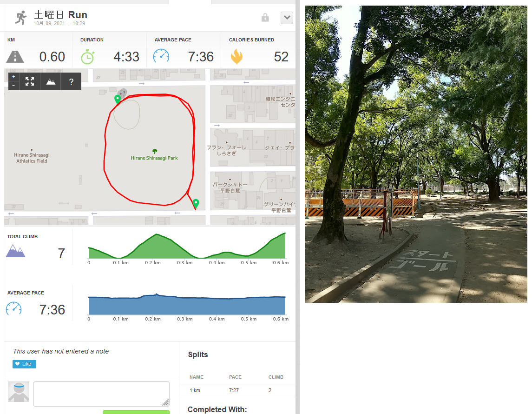Image resolution: width=532 pixels, height=414 pixels.
Task: Click the elevation climb chart
Action: [187, 246]
